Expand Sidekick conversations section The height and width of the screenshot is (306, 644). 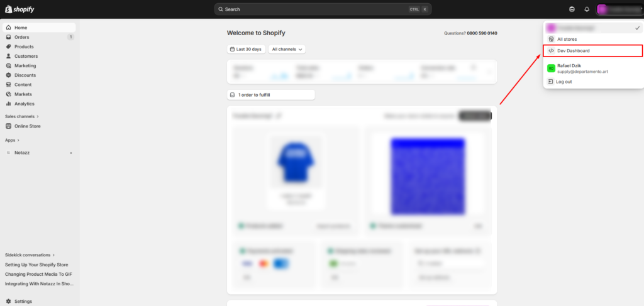tap(30, 254)
